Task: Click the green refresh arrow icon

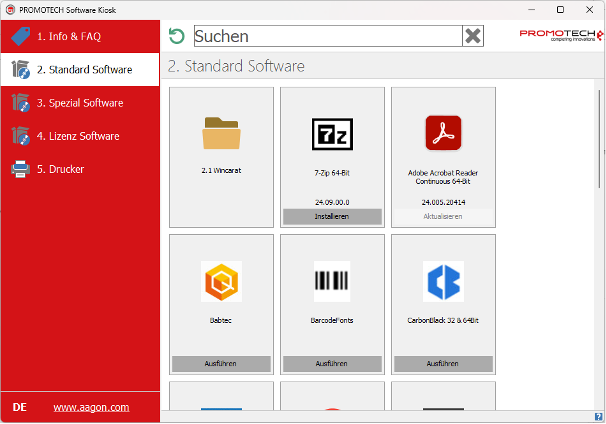Action: 177,36
